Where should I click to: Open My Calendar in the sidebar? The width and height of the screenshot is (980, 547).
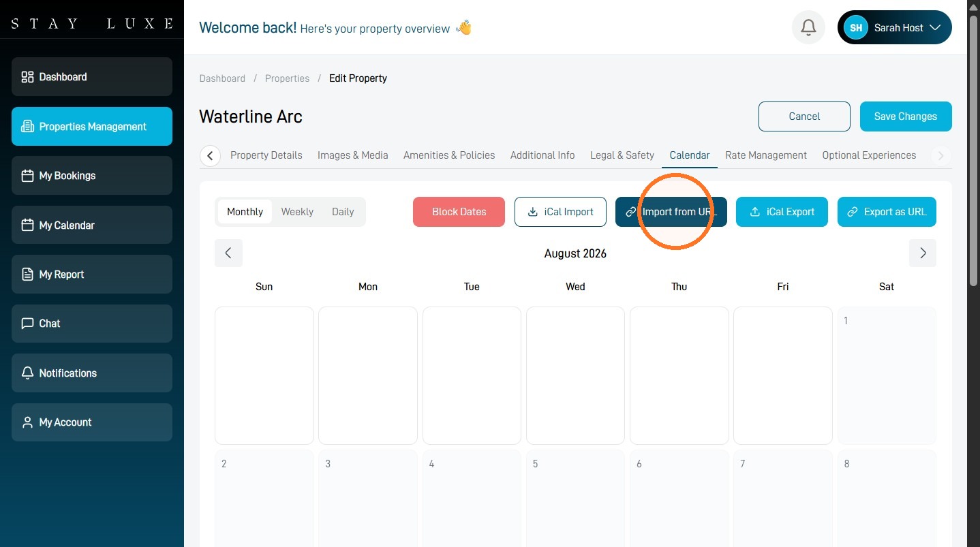click(x=92, y=225)
